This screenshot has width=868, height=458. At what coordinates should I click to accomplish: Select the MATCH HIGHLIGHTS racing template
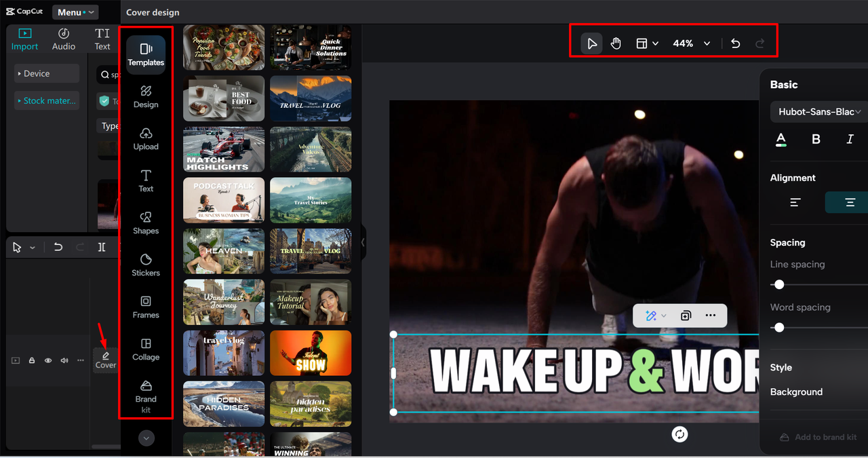point(224,150)
